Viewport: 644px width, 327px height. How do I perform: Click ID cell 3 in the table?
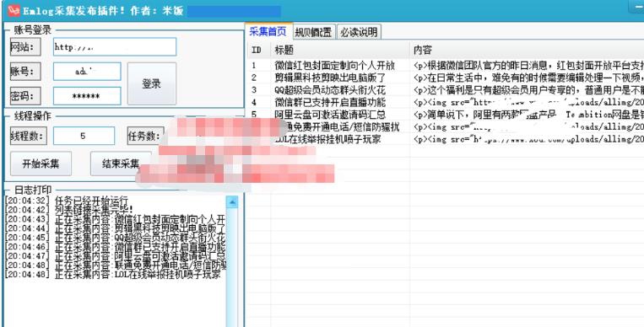(x=254, y=90)
